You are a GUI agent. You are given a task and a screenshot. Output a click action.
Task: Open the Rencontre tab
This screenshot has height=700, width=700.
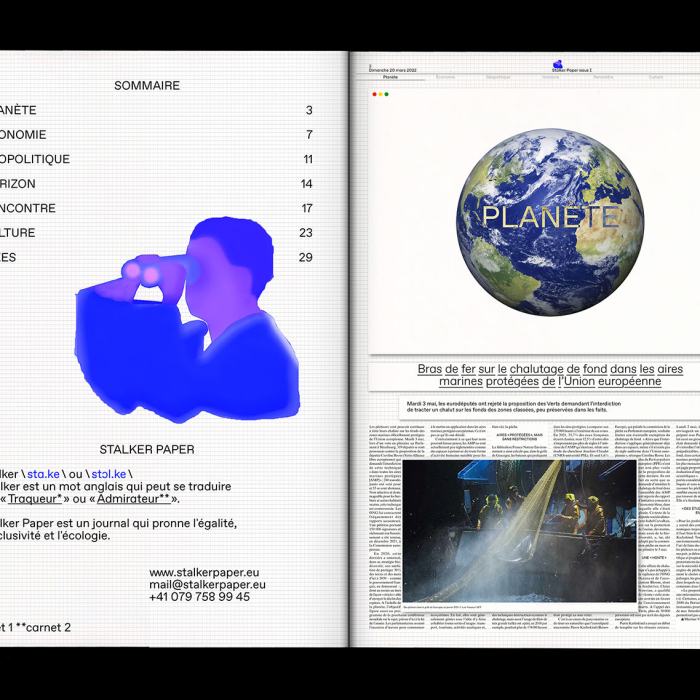click(x=603, y=77)
